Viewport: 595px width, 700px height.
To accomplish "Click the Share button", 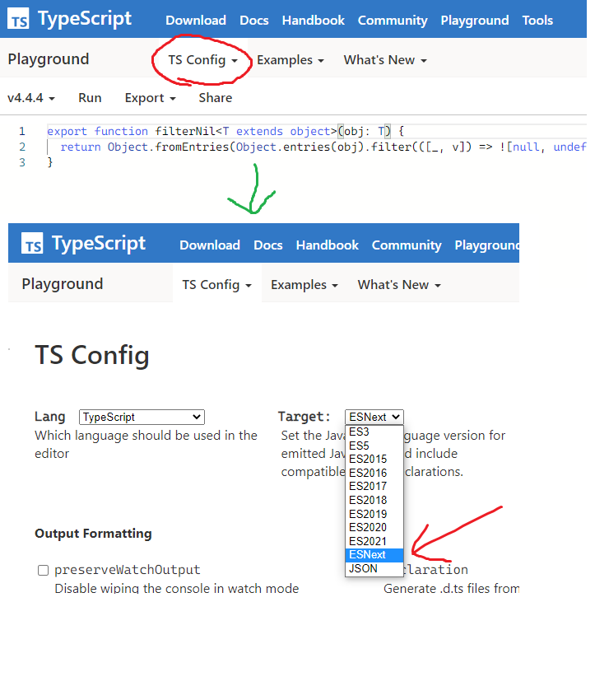I will pyautogui.click(x=216, y=98).
